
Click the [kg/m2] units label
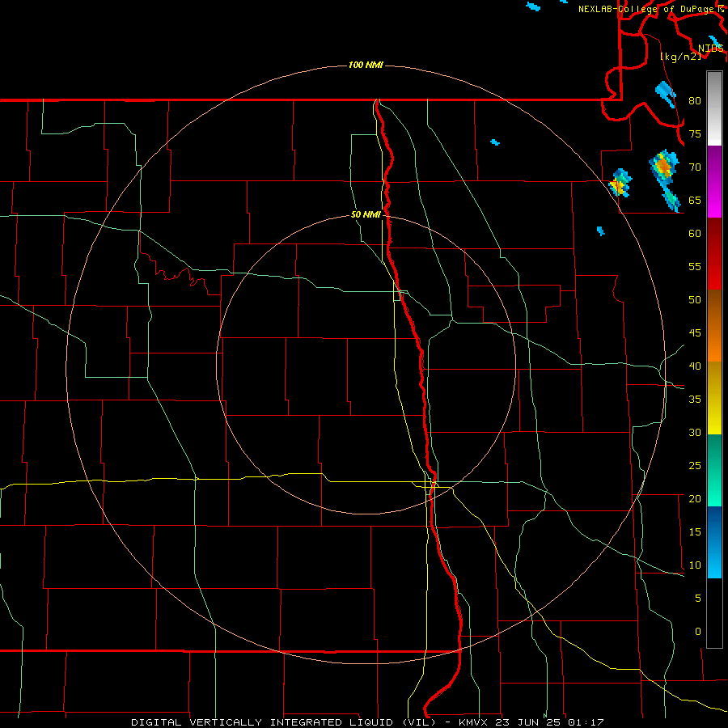(x=680, y=57)
